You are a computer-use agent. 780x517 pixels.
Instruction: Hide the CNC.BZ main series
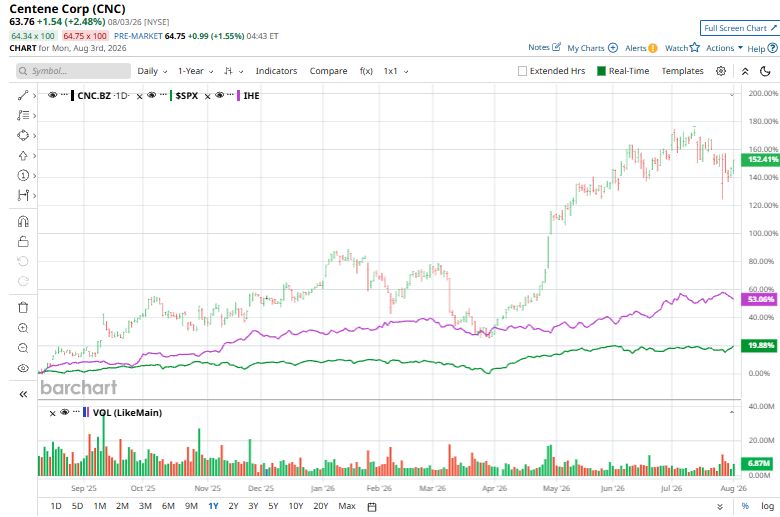pos(52,95)
